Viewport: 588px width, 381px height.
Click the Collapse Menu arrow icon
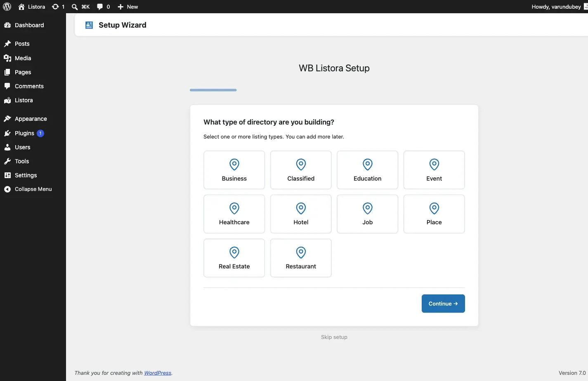7,189
